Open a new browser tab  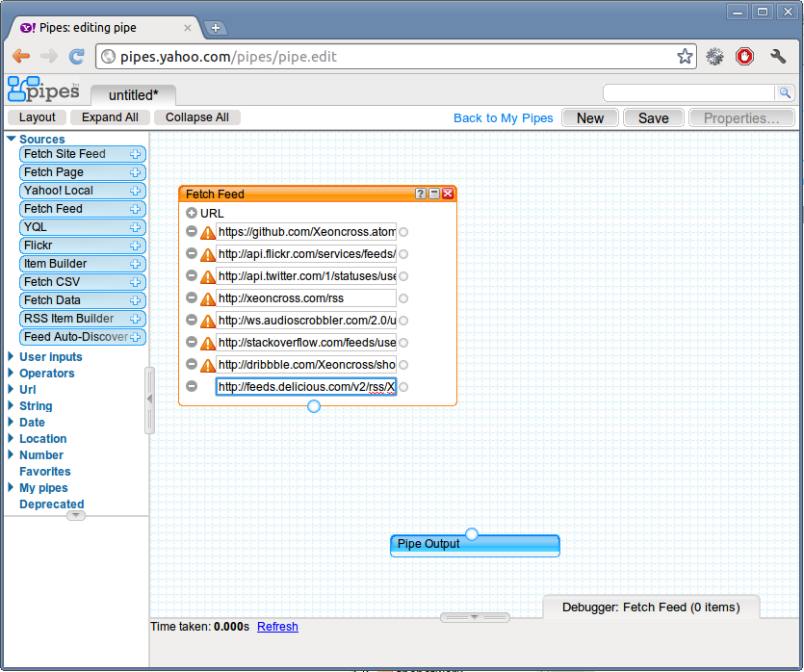click(216, 28)
